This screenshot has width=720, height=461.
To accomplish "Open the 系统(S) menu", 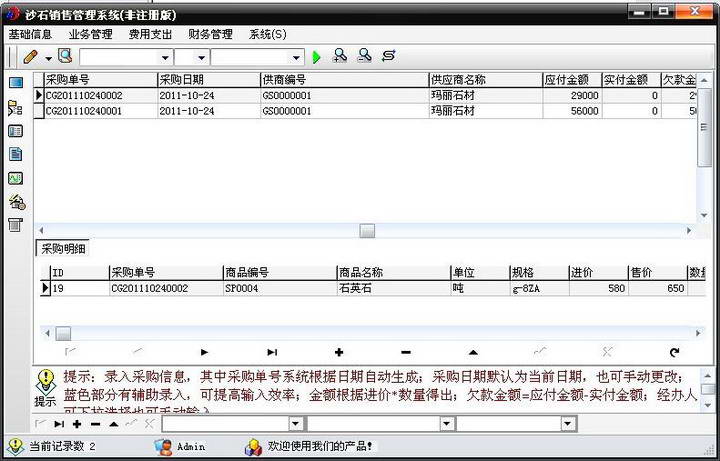I will point(268,34).
